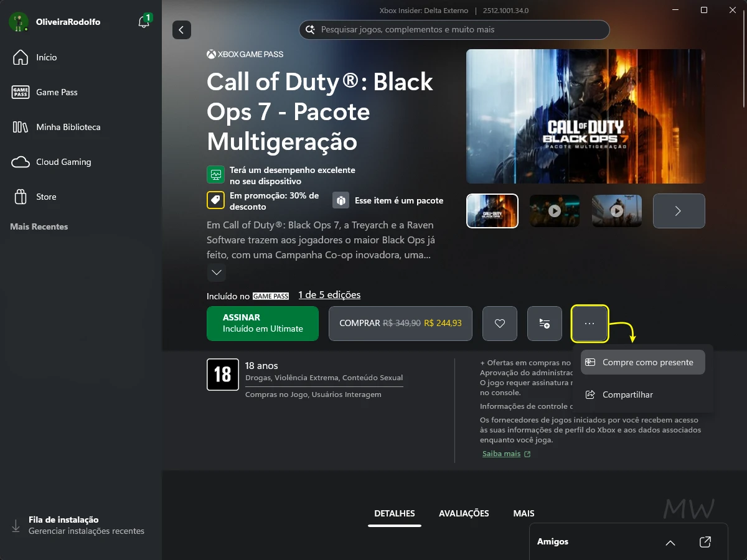Add the game to a collection list
Image resolution: width=747 pixels, height=560 pixels.
544,324
